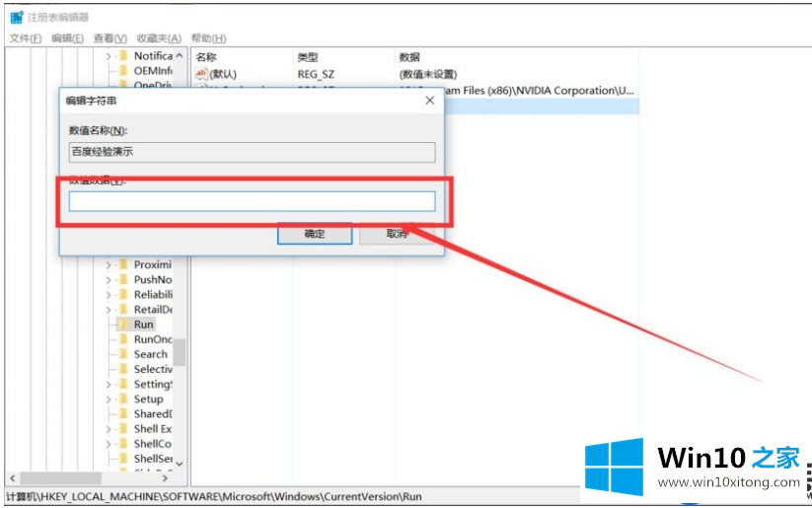Screen dimensions: 812x508
Task: Click the PushNo folder icon
Action: coord(123,279)
